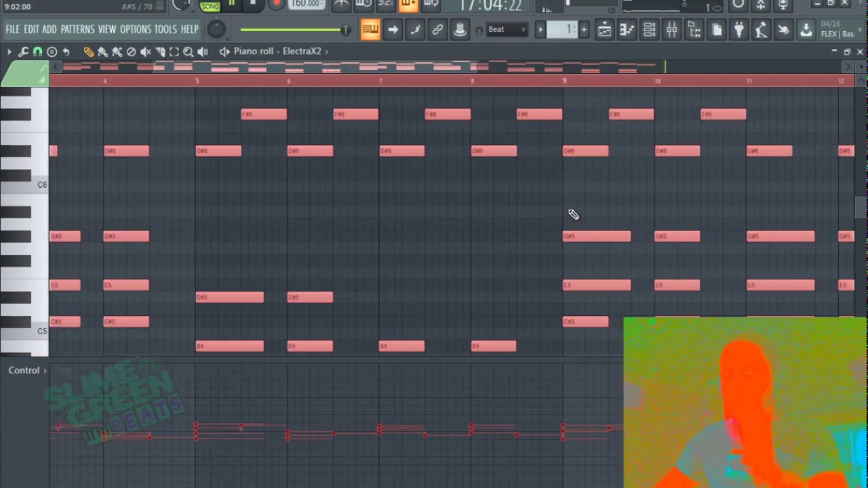Expand the FLEX news panel arrow

click(x=862, y=30)
